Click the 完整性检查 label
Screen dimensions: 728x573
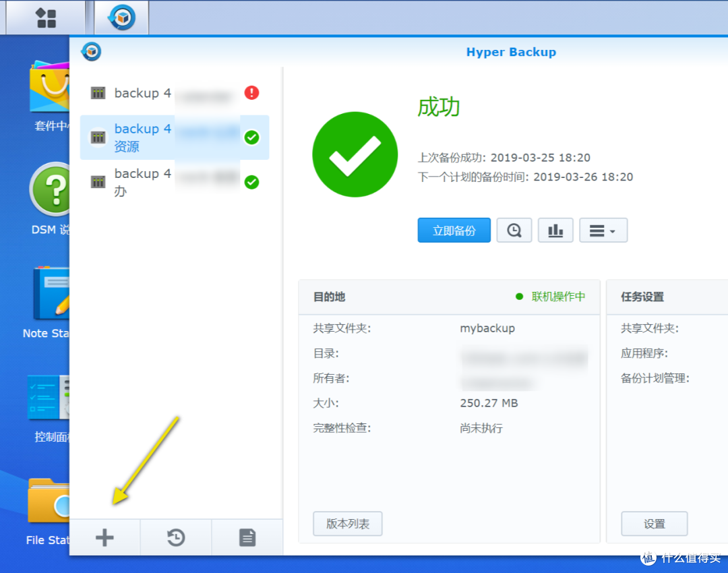pyautogui.click(x=342, y=428)
